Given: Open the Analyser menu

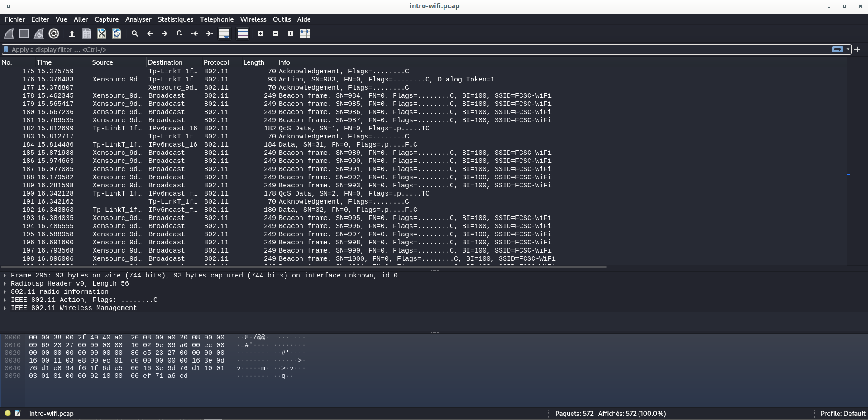Looking at the screenshot, I should point(138,19).
